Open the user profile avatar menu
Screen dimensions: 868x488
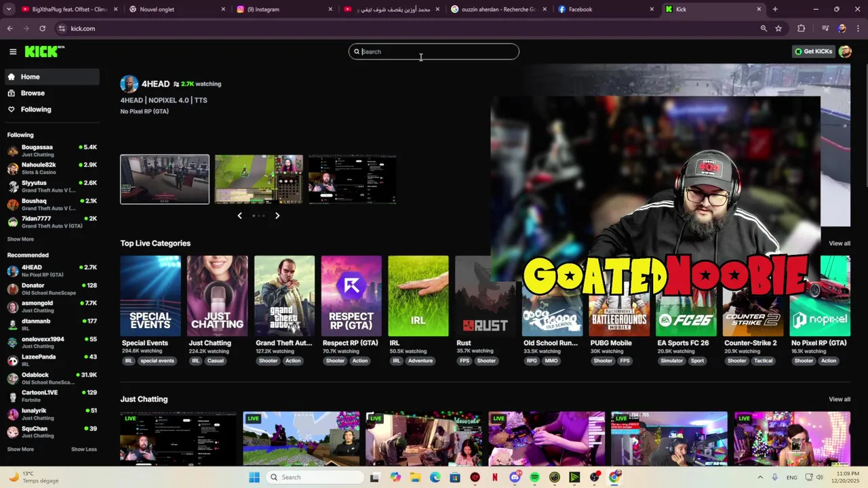point(845,52)
